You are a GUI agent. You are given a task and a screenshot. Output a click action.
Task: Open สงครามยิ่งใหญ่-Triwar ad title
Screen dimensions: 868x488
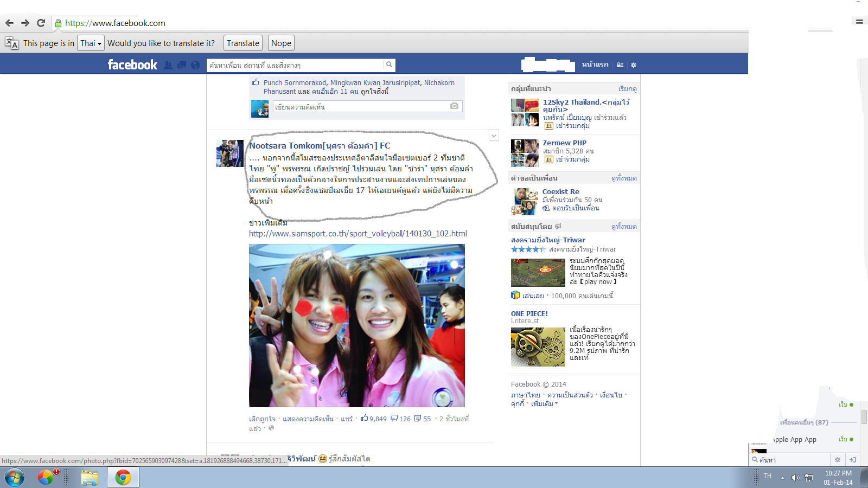point(548,240)
